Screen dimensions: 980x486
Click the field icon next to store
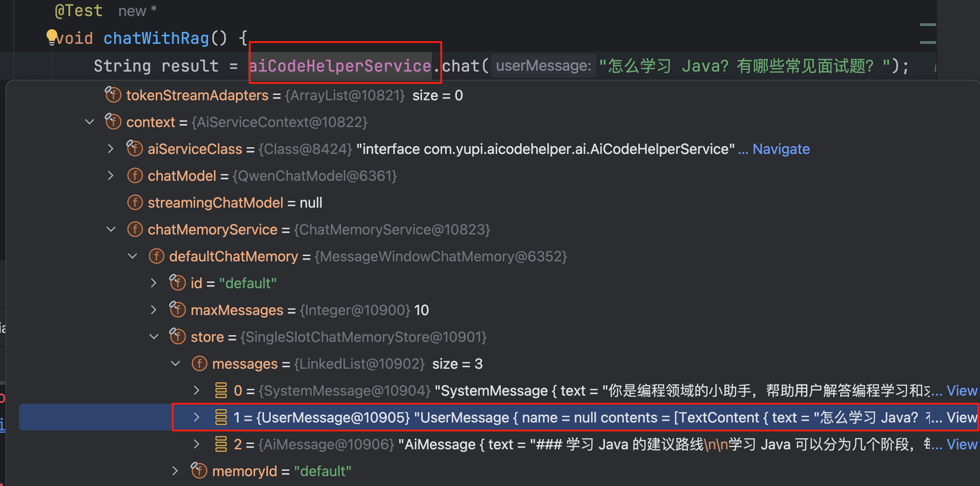[177, 336]
